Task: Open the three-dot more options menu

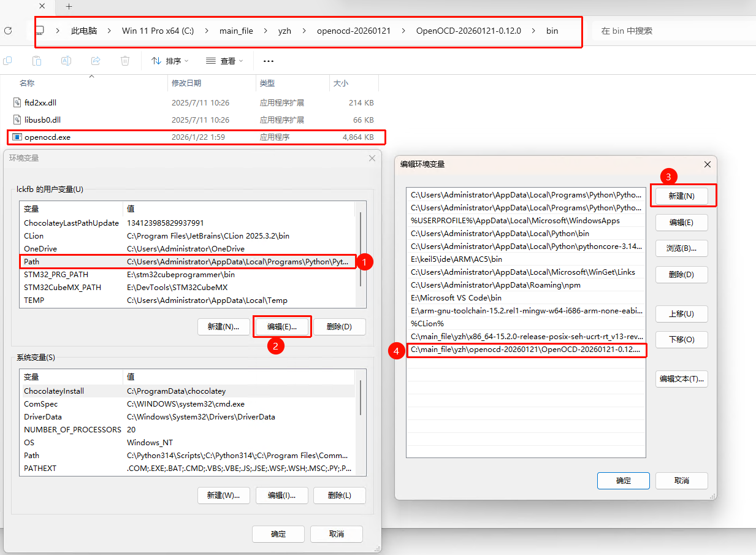Action: click(x=268, y=61)
